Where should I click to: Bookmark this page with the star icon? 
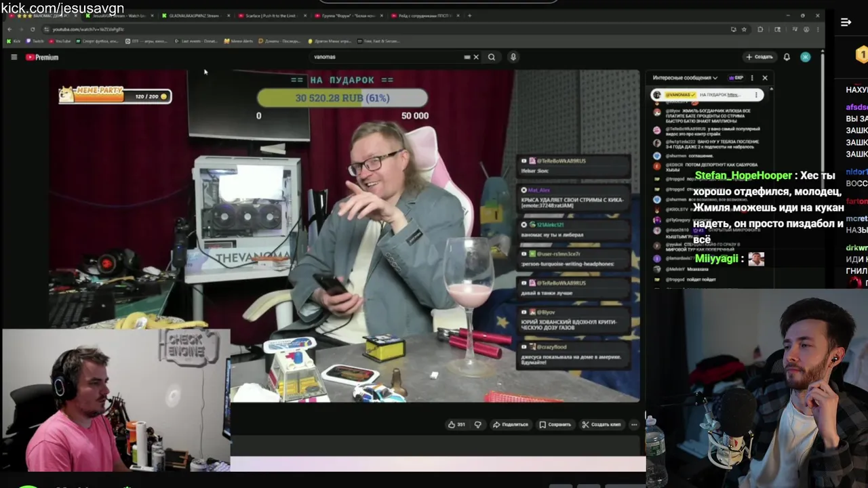coord(744,29)
